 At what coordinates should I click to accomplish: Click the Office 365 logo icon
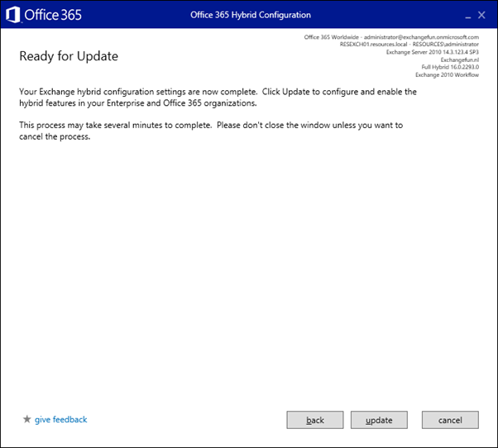[x=13, y=15]
